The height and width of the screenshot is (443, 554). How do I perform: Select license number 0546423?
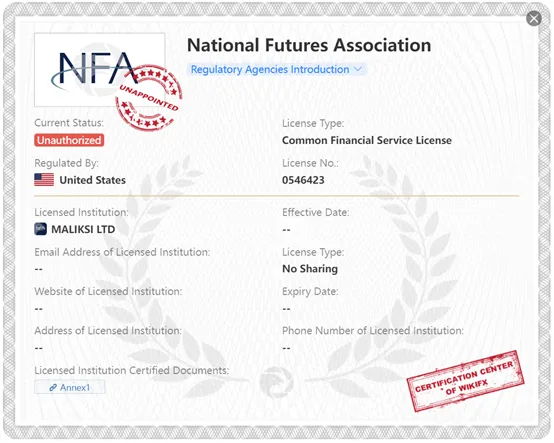coord(303,180)
